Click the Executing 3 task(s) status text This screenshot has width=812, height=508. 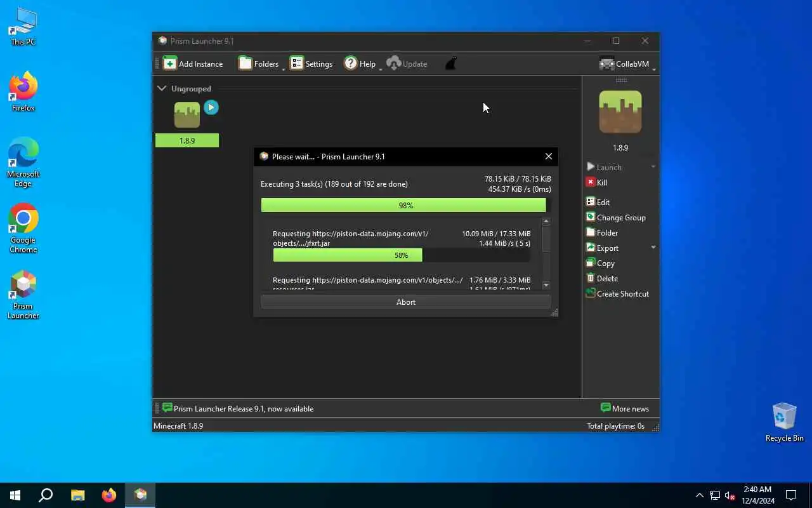pos(334,184)
